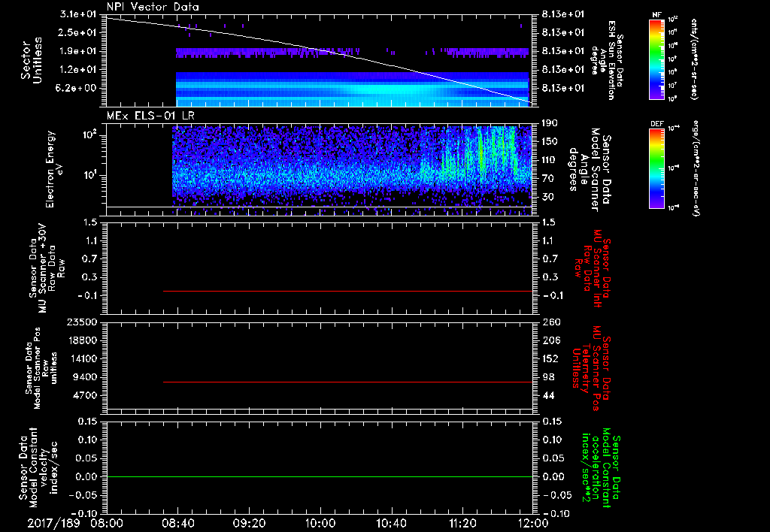
Task: Click the '150' scanner angle tick
Action: [x=549, y=141]
